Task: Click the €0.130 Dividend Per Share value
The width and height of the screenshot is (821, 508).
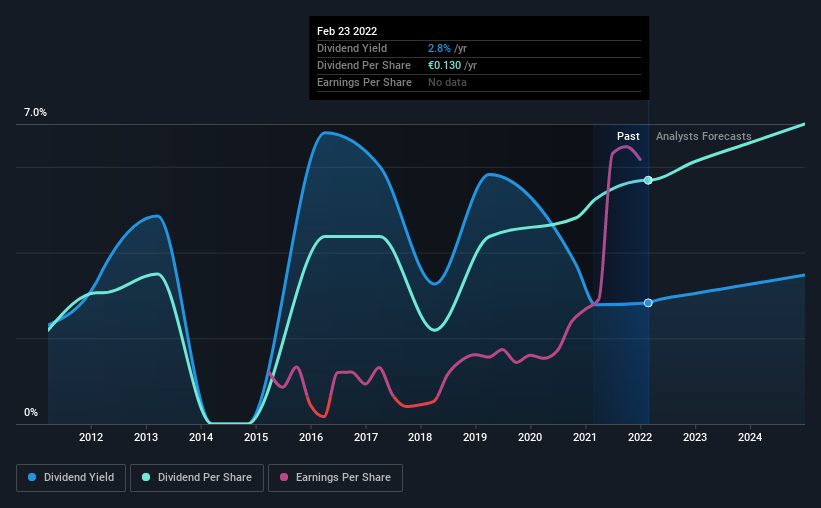Action: pos(445,65)
